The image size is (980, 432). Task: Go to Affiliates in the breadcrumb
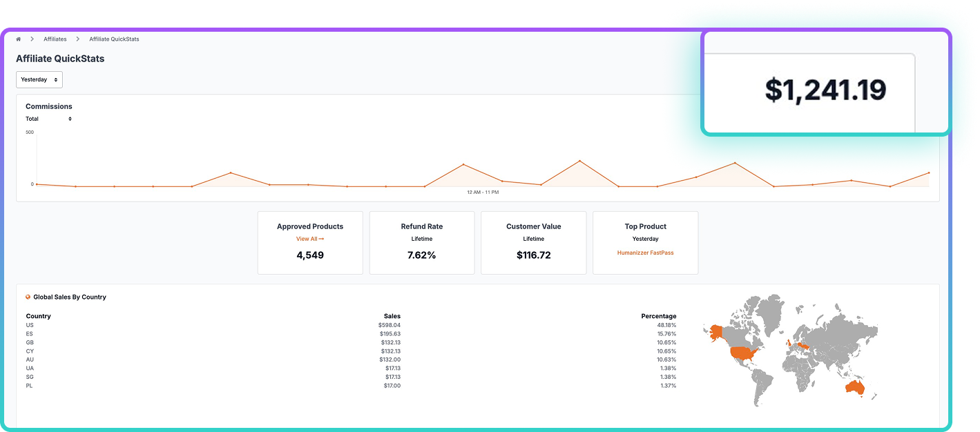click(x=55, y=39)
